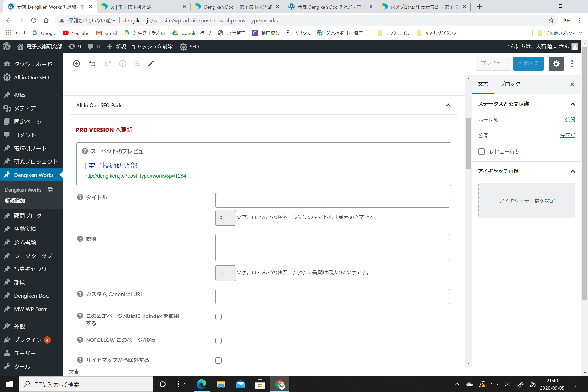Open プラグイン menu with 4 badge
The width and height of the screenshot is (588, 392).
[x=31, y=340]
